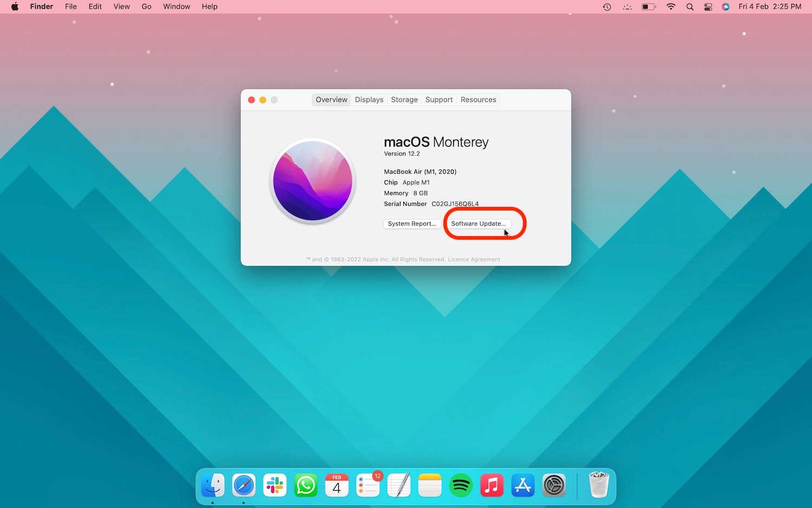812x508 pixels.
Task: Open the Trash in the Dock
Action: tap(599, 485)
